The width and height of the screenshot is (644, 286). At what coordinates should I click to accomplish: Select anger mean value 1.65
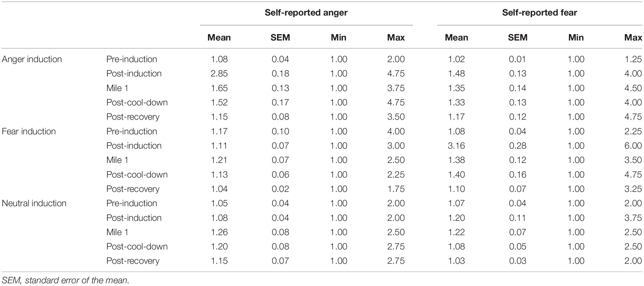[x=219, y=88]
